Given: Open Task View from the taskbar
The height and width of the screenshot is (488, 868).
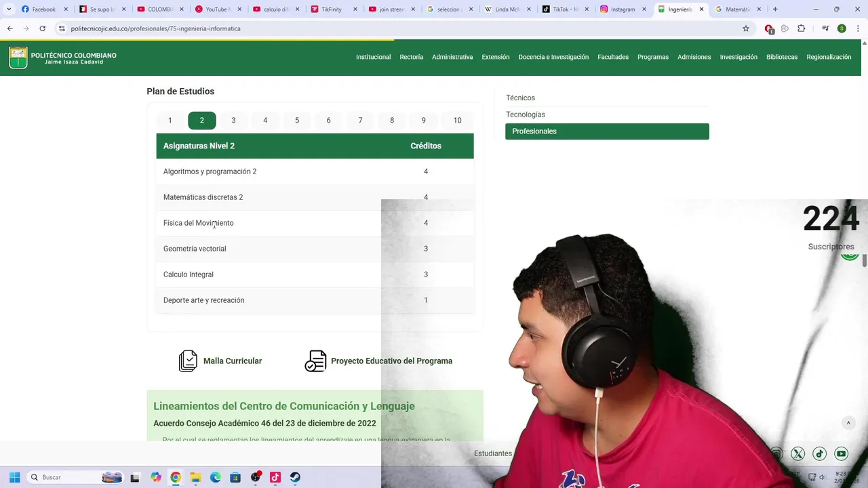Looking at the screenshot, I should pyautogui.click(x=135, y=477).
